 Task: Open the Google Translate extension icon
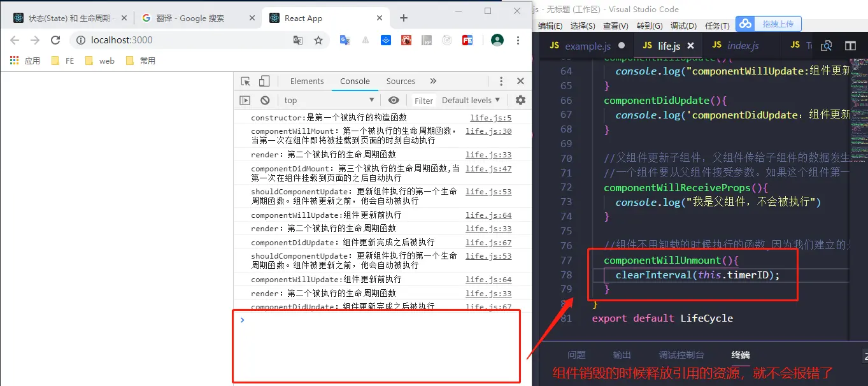(x=345, y=40)
